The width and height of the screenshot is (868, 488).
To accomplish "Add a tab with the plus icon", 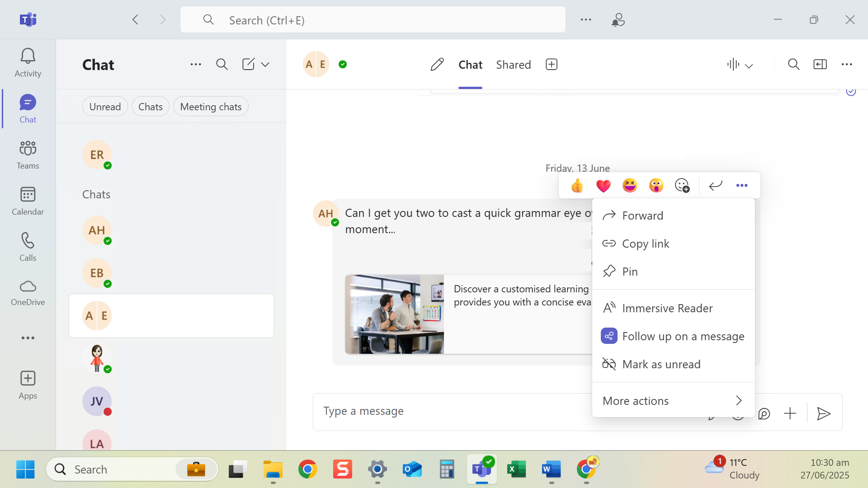I will 552,65.
